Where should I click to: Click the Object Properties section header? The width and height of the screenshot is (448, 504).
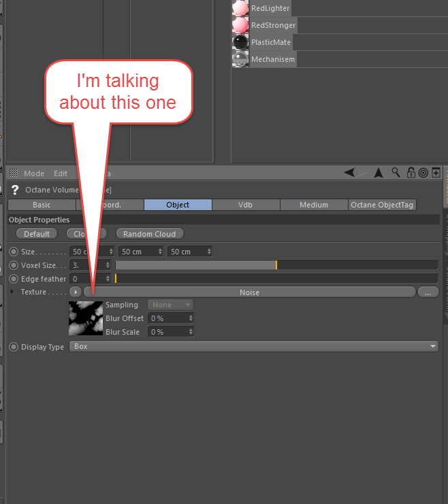(224, 220)
